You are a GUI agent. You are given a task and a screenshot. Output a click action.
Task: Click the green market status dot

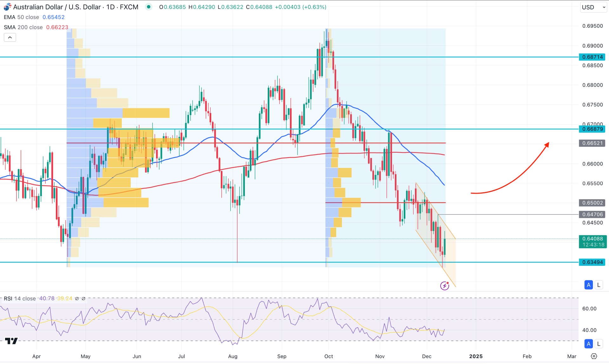click(x=148, y=7)
